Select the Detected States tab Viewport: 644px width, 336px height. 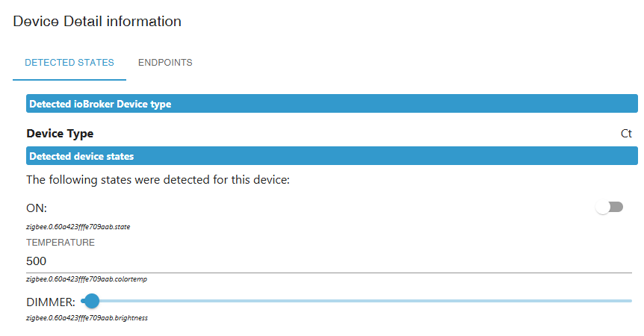click(69, 63)
